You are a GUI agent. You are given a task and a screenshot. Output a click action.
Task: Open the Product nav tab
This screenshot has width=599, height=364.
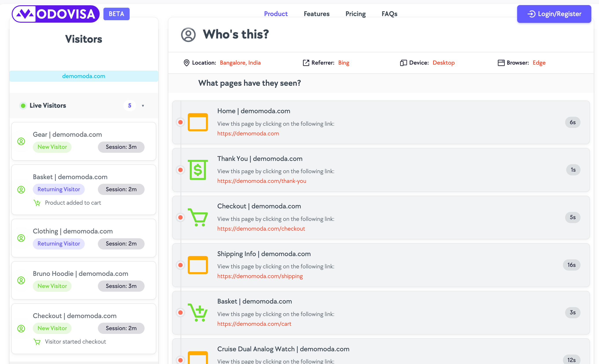click(x=276, y=14)
